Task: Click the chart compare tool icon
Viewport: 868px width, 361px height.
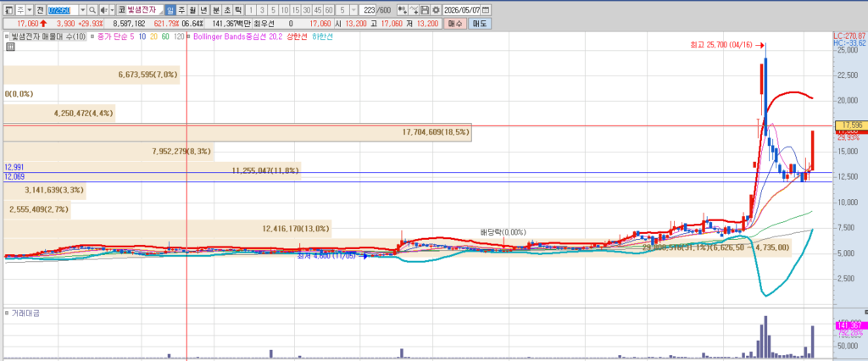Action: (x=402, y=10)
